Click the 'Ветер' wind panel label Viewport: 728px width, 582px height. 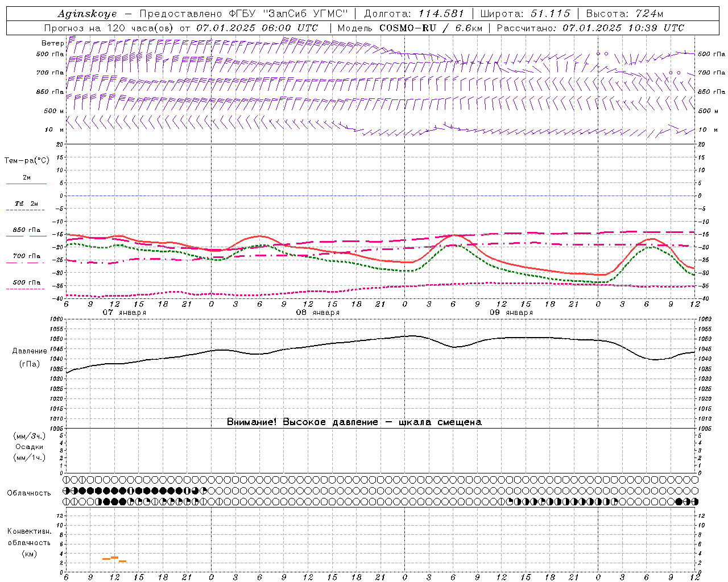click(52, 43)
